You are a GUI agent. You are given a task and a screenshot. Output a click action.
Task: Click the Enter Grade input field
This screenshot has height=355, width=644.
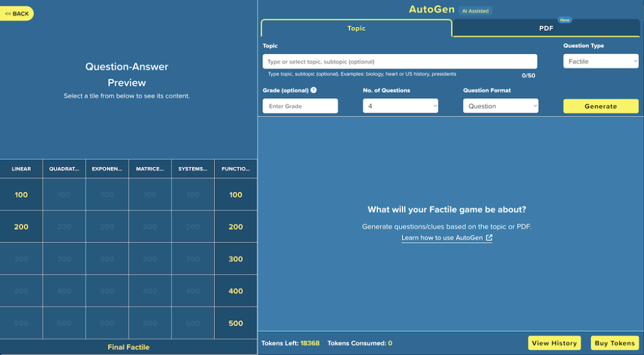pyautogui.click(x=300, y=106)
